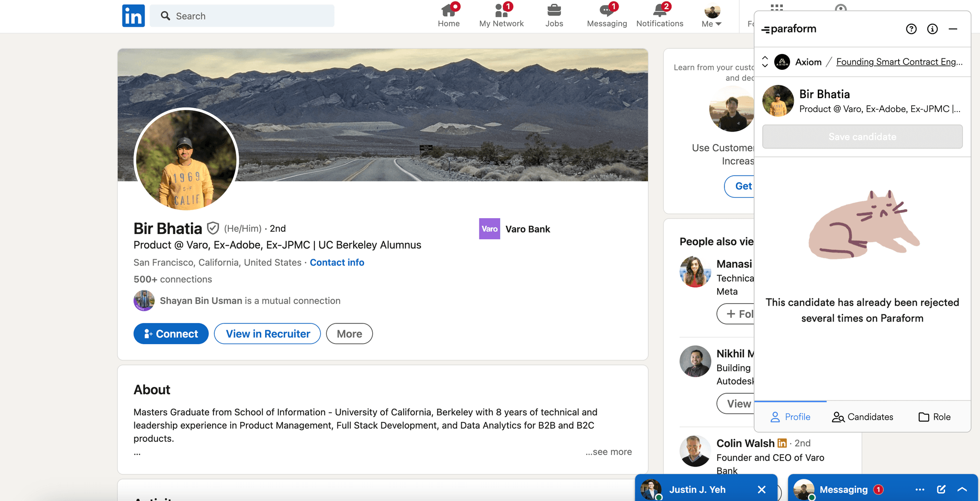
Task: Switch to the Candidates tab in Paraform
Action: click(862, 417)
